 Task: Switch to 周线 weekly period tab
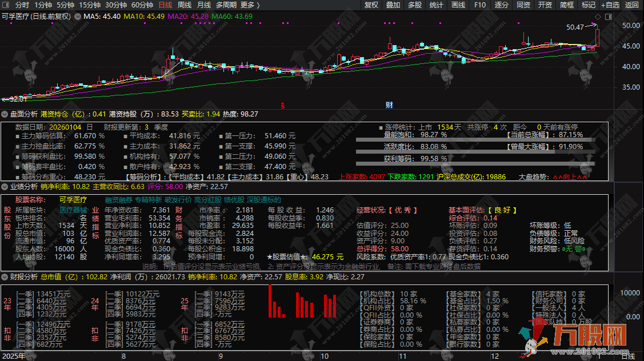point(184,5)
